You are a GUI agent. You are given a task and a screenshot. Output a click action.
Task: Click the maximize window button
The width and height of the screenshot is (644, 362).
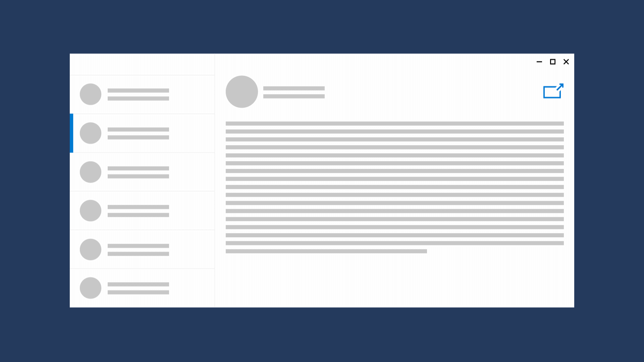[x=553, y=61]
